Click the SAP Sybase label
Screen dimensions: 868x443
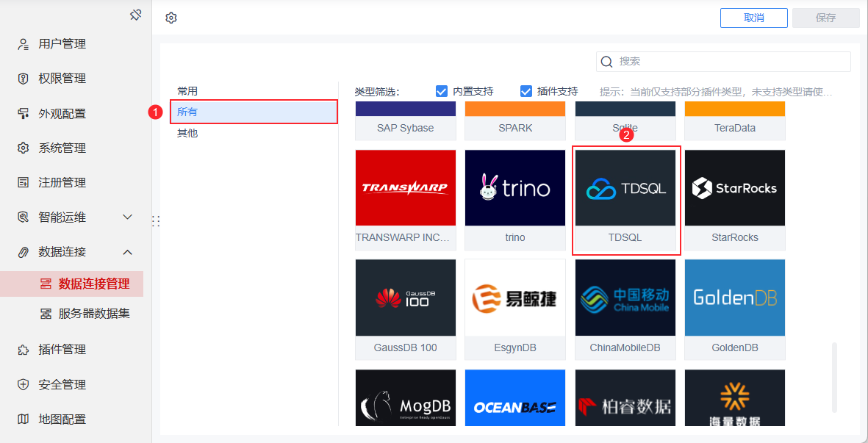[406, 128]
